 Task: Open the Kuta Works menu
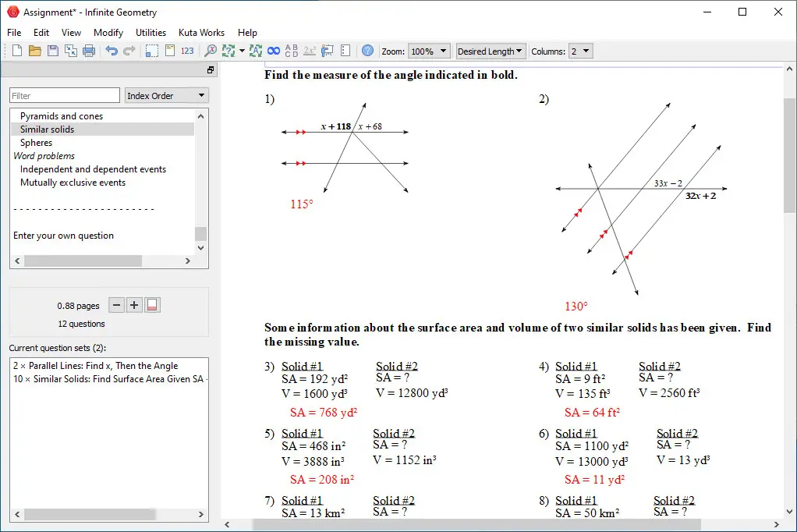[x=201, y=33]
